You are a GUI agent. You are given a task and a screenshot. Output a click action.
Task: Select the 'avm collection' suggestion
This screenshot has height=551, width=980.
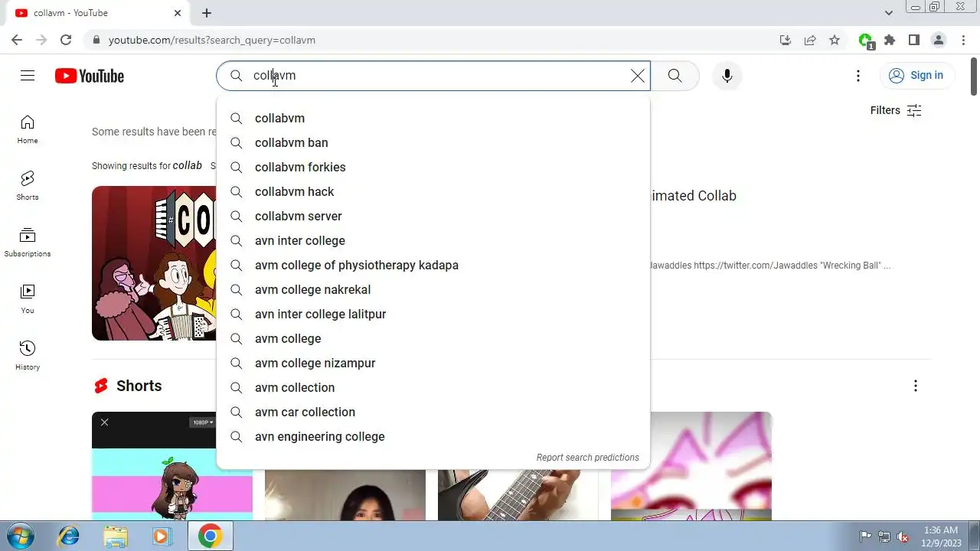[433, 387]
